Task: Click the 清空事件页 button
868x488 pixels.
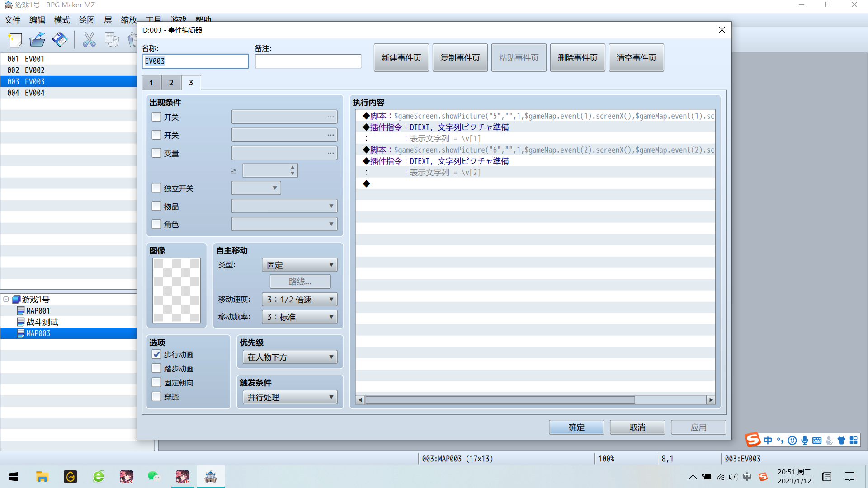Action: pos(637,58)
